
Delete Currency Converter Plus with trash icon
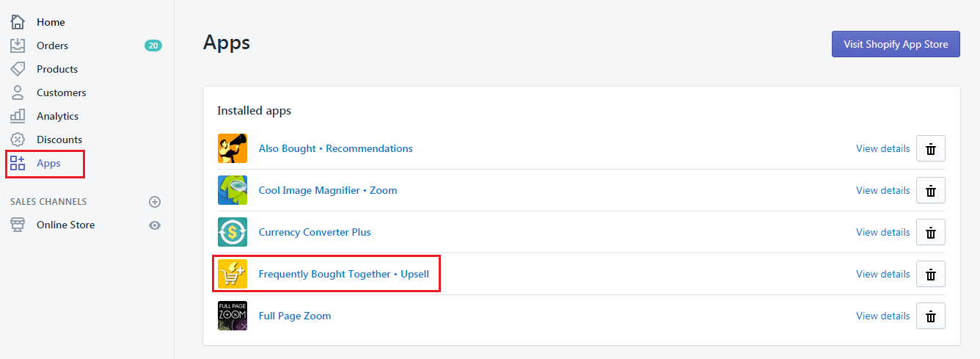click(x=931, y=232)
